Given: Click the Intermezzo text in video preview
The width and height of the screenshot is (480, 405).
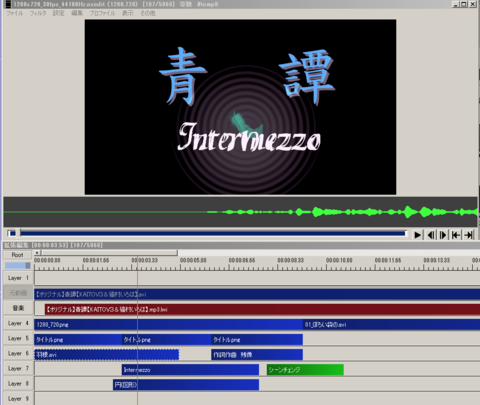Looking at the screenshot, I should tap(249, 137).
